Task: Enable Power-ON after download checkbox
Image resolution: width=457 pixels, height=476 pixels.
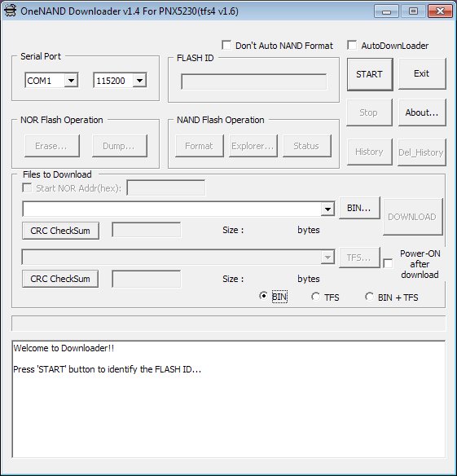Action: pyautogui.click(x=388, y=263)
